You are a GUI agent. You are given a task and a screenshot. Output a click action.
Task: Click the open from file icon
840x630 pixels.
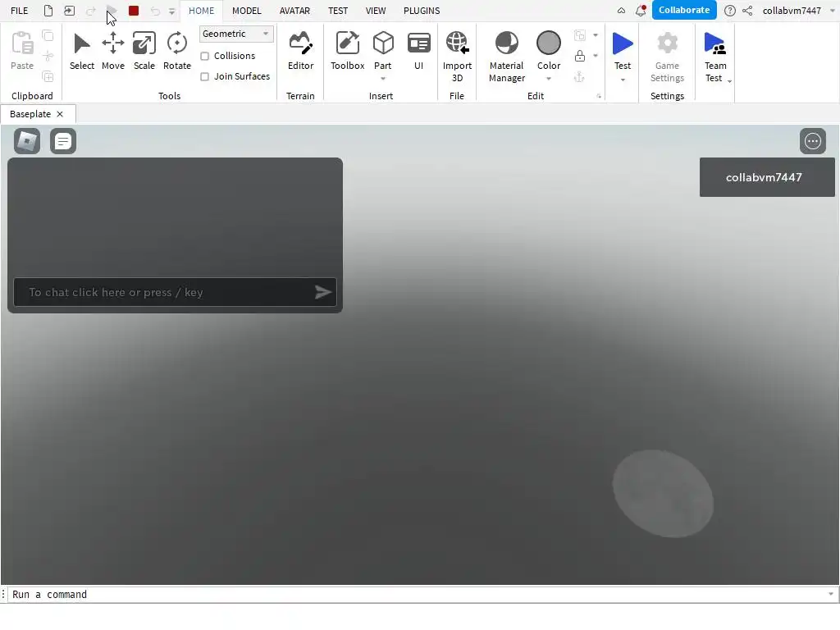pos(69,11)
